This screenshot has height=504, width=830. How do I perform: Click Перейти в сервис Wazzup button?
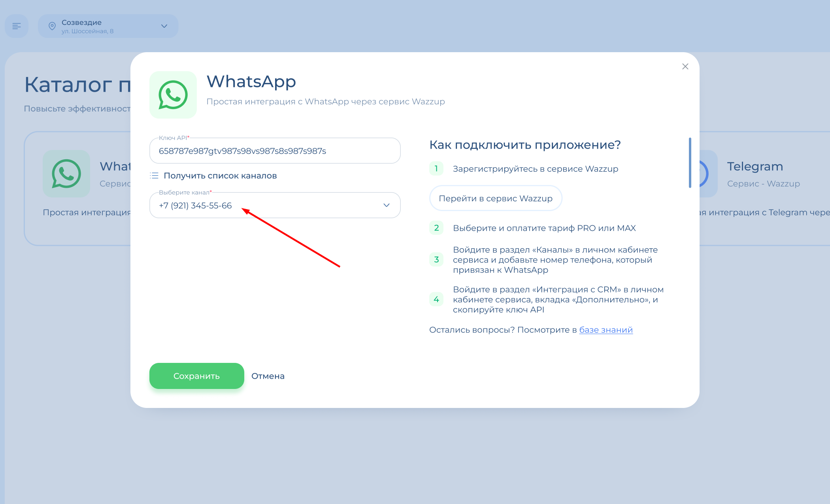(496, 198)
